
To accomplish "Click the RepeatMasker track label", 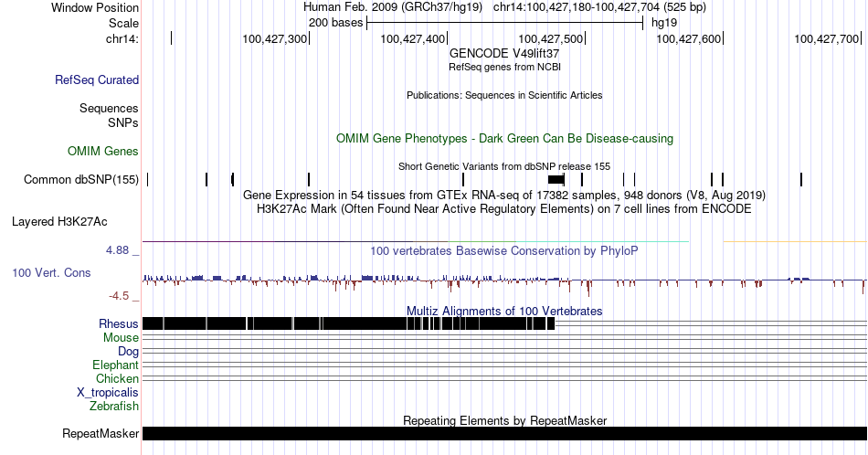I will tap(101, 433).
